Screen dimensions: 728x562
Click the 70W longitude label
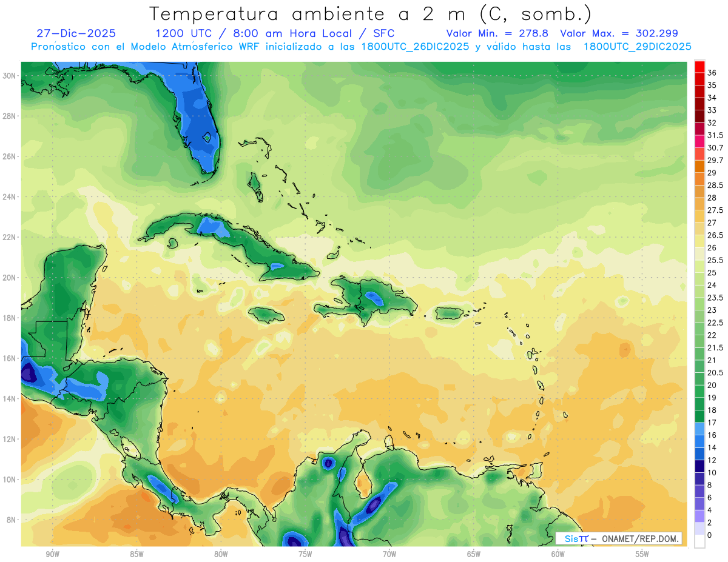point(389,554)
